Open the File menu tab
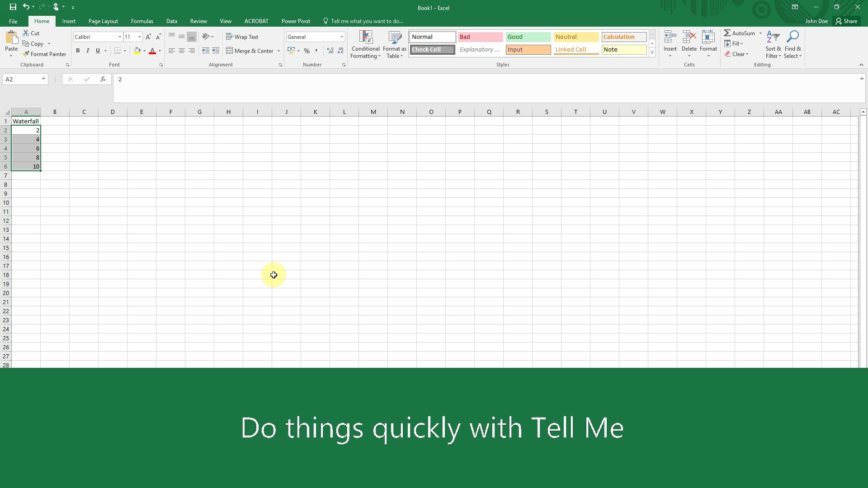Viewport: 868px width, 488px height. pos(13,21)
